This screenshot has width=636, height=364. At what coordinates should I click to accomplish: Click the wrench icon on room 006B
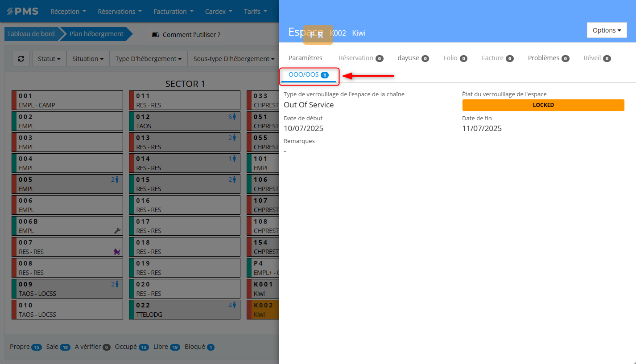click(117, 230)
